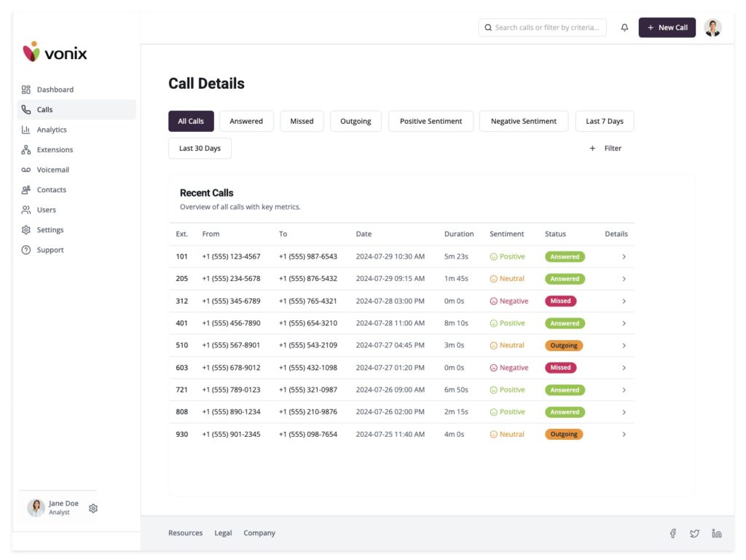This screenshot has height=560, width=746.
Task: Expand details for extension 101 call
Action: 624,257
